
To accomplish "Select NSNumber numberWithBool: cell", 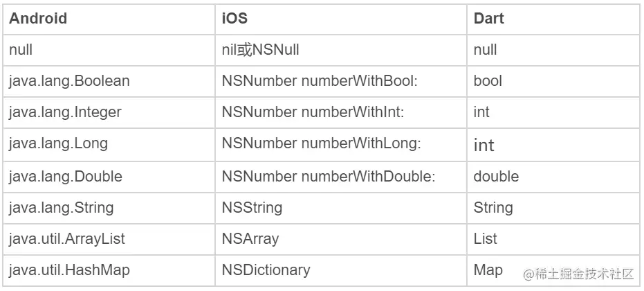I will (x=321, y=81).
